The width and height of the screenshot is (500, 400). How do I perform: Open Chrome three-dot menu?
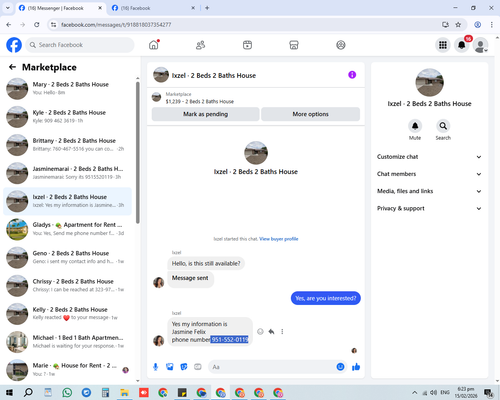(492, 24)
